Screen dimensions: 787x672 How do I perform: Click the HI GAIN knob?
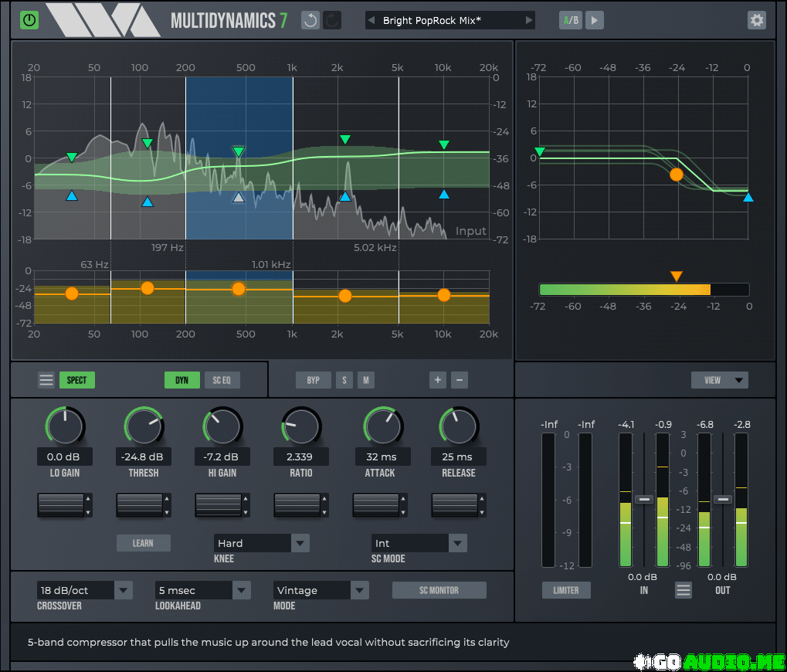pyautogui.click(x=222, y=426)
